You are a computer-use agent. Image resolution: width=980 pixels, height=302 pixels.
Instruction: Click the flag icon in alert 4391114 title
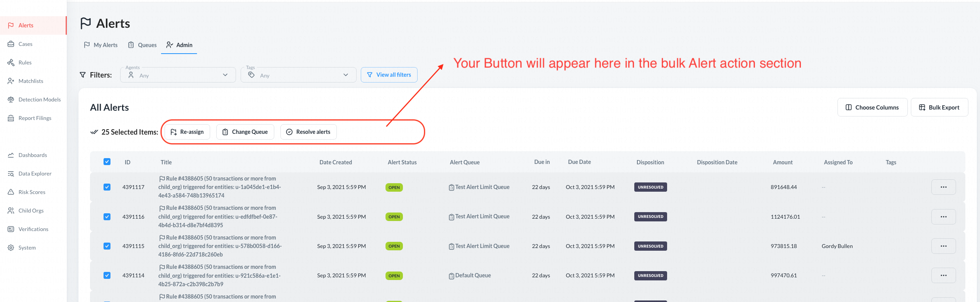(162, 267)
